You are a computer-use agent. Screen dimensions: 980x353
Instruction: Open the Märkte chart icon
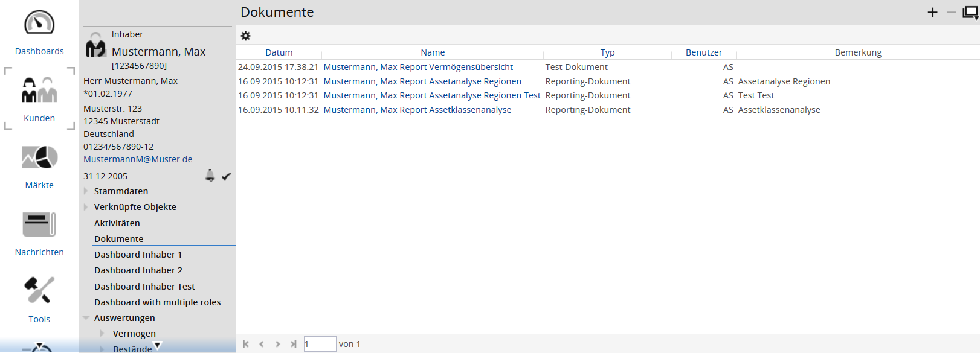click(39, 157)
